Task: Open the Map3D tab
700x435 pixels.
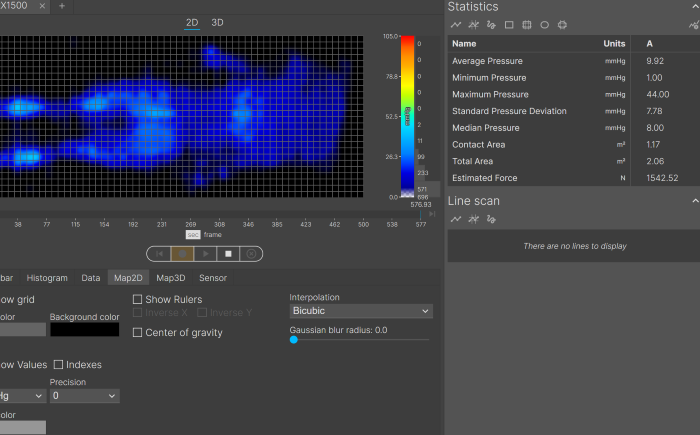Action: (x=171, y=278)
